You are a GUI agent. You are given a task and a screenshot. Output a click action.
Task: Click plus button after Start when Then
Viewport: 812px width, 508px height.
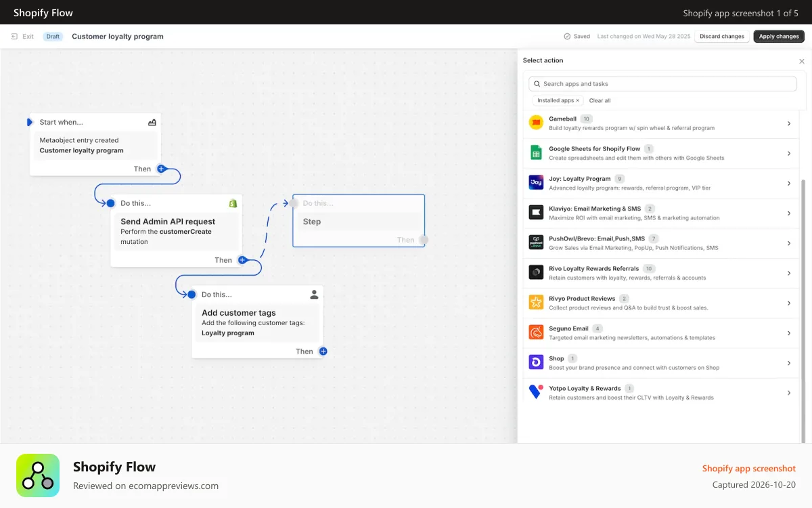tap(161, 169)
